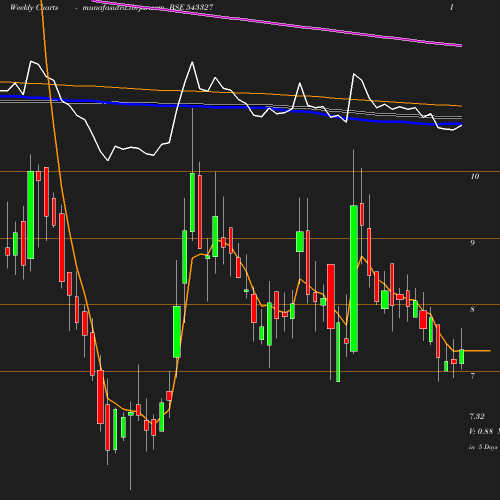The height and width of the screenshot is (500, 500).
Task: Click the 'Weekly Charts' title text
Action: (34, 7)
